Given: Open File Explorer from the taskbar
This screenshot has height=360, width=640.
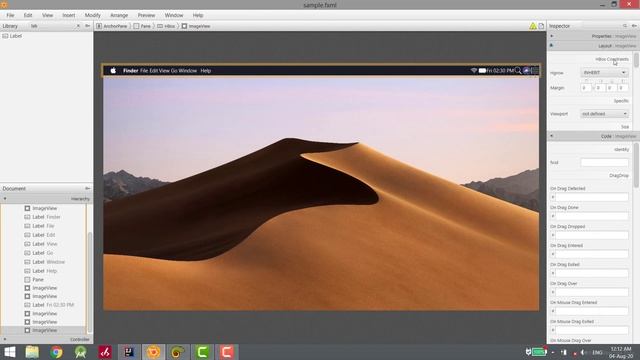Looking at the screenshot, I should coord(32,352).
